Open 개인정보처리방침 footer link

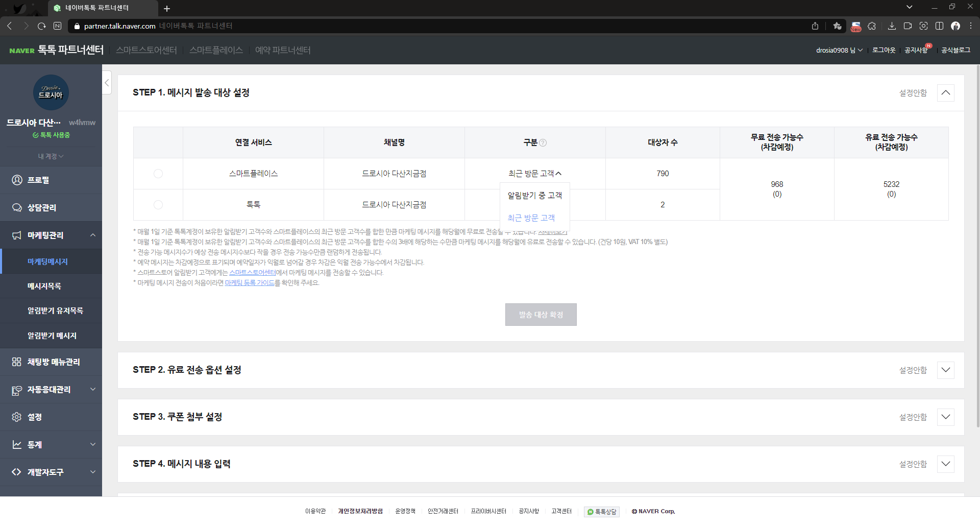pos(360,511)
